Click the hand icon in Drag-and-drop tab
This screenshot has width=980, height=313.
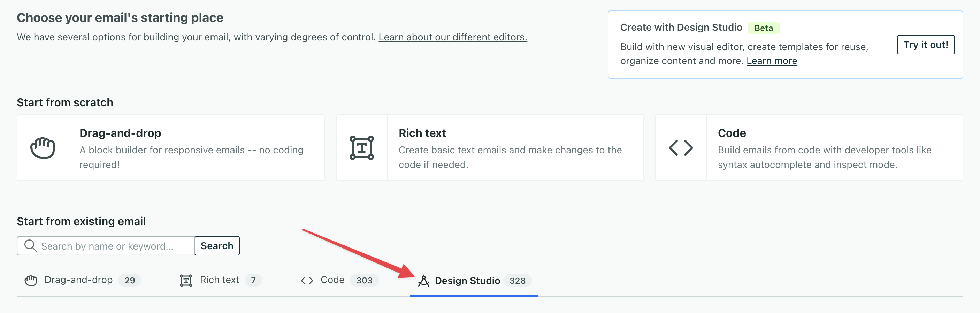31,280
